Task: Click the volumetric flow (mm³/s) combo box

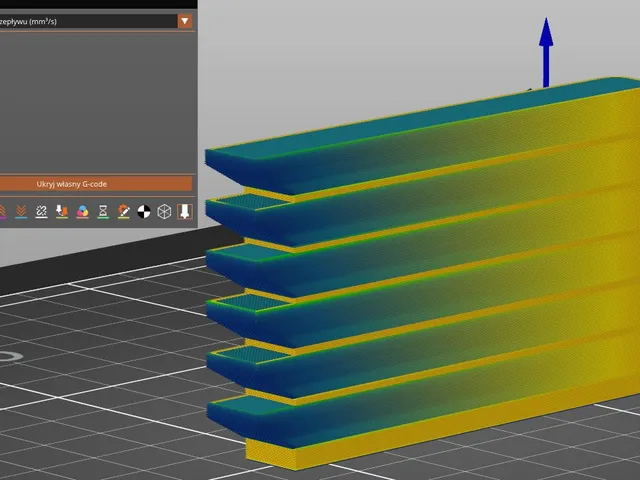Action: (x=96, y=21)
